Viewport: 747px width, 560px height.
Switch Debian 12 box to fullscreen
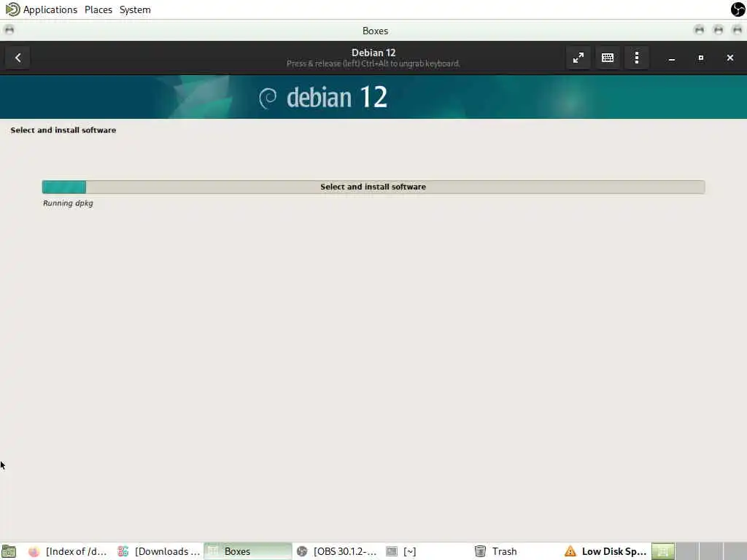578,58
